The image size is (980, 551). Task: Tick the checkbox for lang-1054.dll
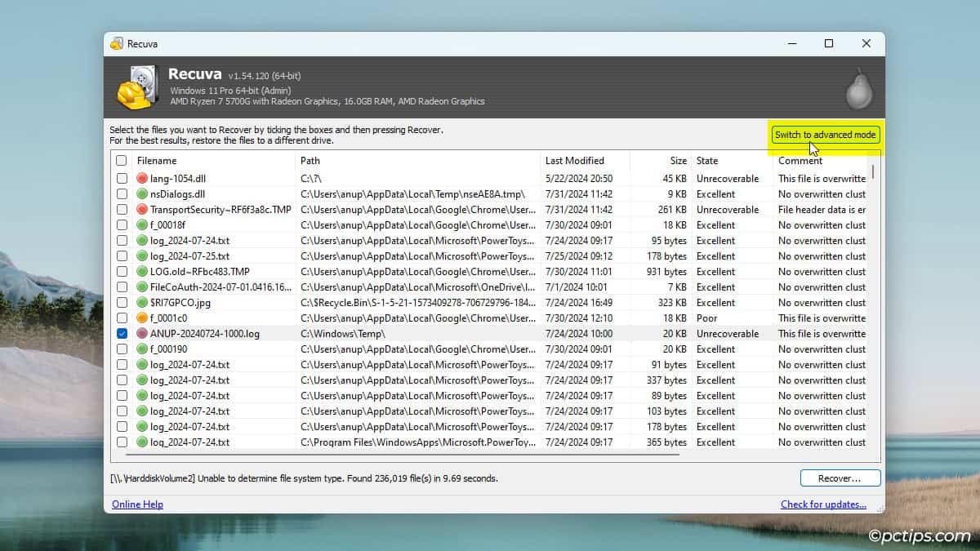pos(122,179)
